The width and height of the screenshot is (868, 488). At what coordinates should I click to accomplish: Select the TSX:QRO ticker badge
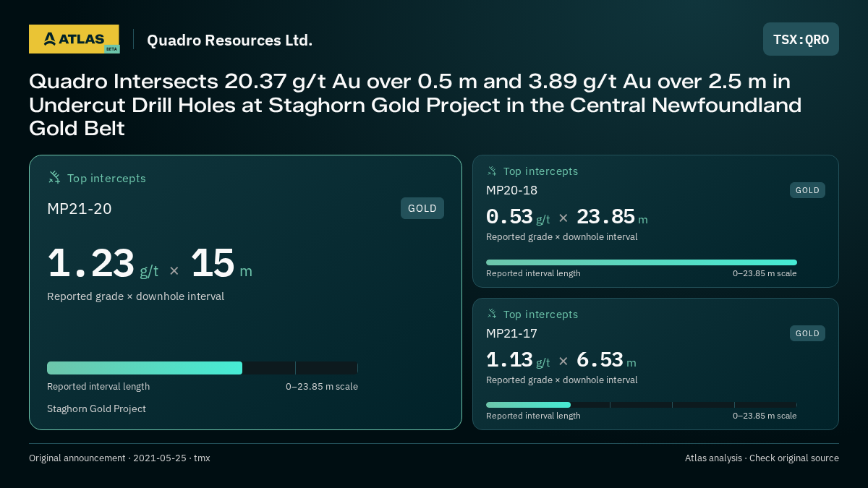tap(801, 39)
